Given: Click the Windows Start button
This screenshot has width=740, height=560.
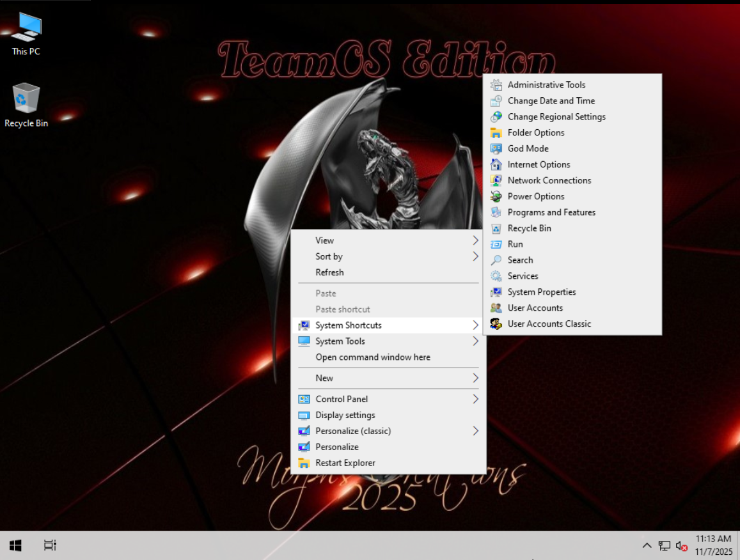Looking at the screenshot, I should point(16,545).
